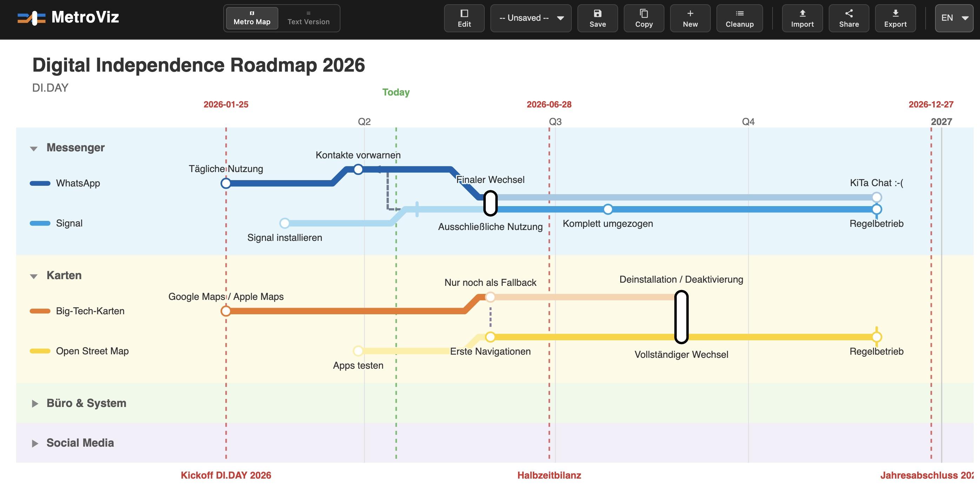Click the Open Street Map line swatch
This screenshot has width=980, height=493.
[40, 351]
